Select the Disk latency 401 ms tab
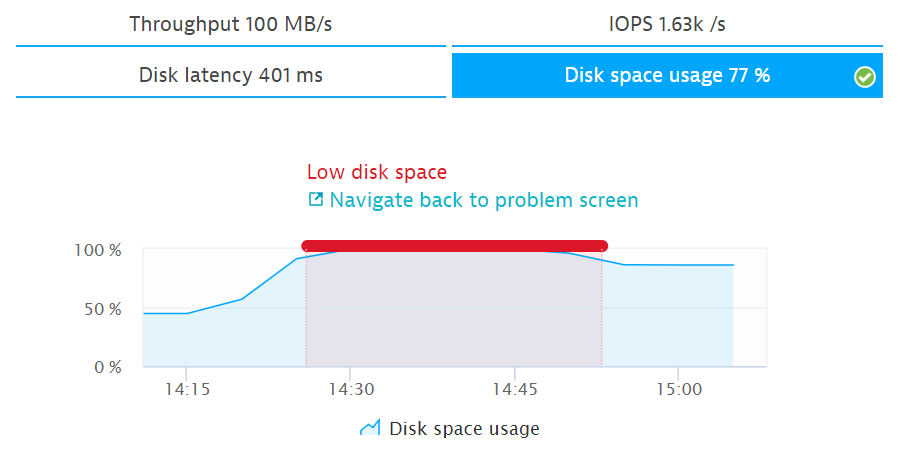The image size is (898, 464). pyautogui.click(x=230, y=75)
